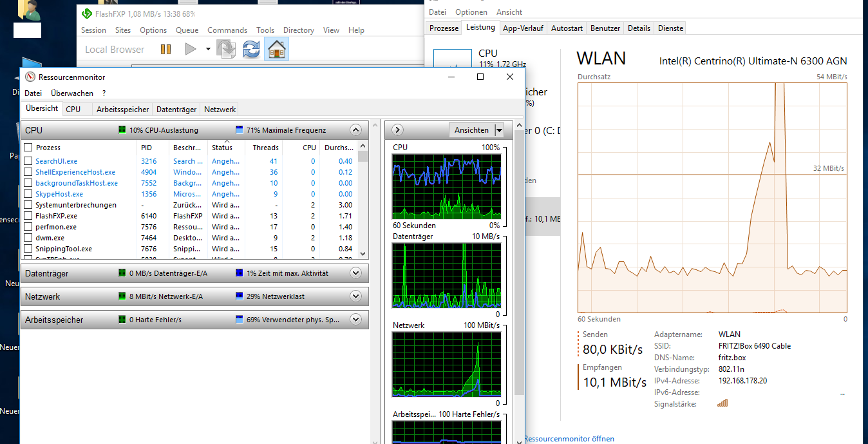Click the green Netzwerk-E/A indicator square
The height and width of the screenshot is (444, 868).
click(122, 296)
